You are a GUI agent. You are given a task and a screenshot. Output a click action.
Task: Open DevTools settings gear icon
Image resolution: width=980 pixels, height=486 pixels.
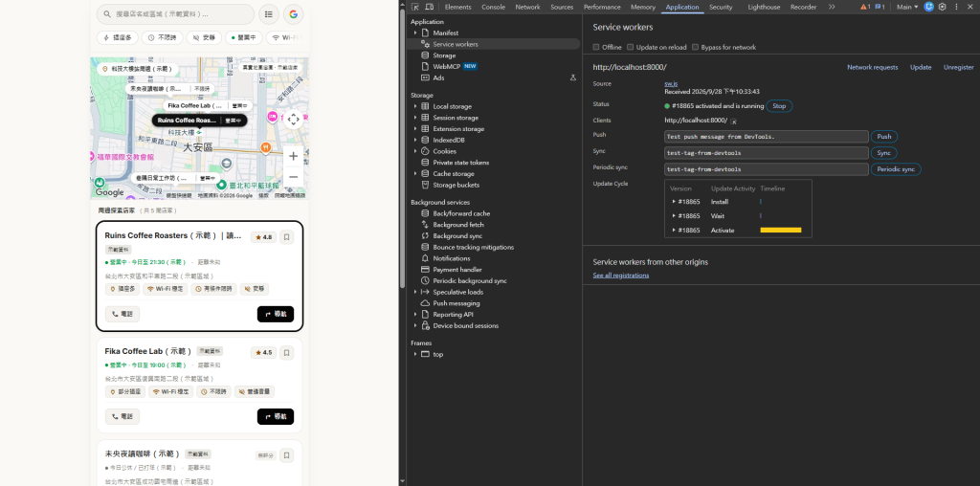(x=943, y=7)
